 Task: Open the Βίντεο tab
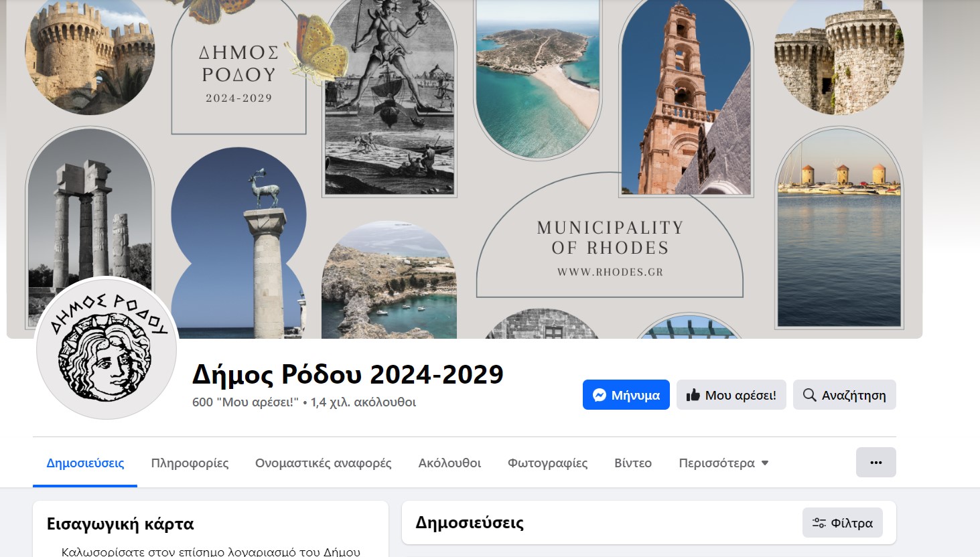click(x=633, y=463)
